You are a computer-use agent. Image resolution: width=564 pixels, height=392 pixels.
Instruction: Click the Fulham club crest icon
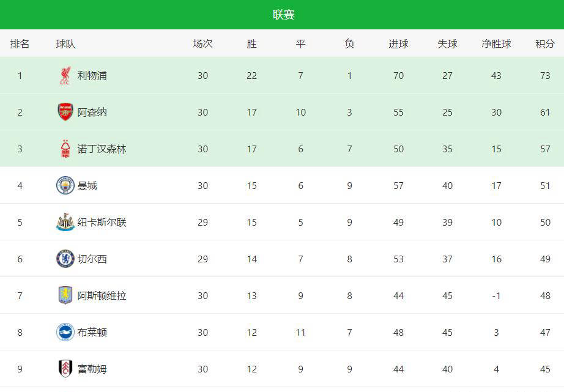pos(65,369)
